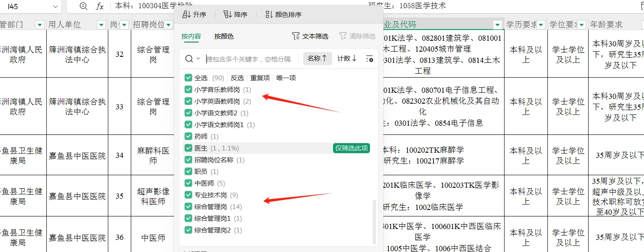Click 清除筛选 clear filter
The height and width of the screenshot is (252, 644).
pos(357,36)
